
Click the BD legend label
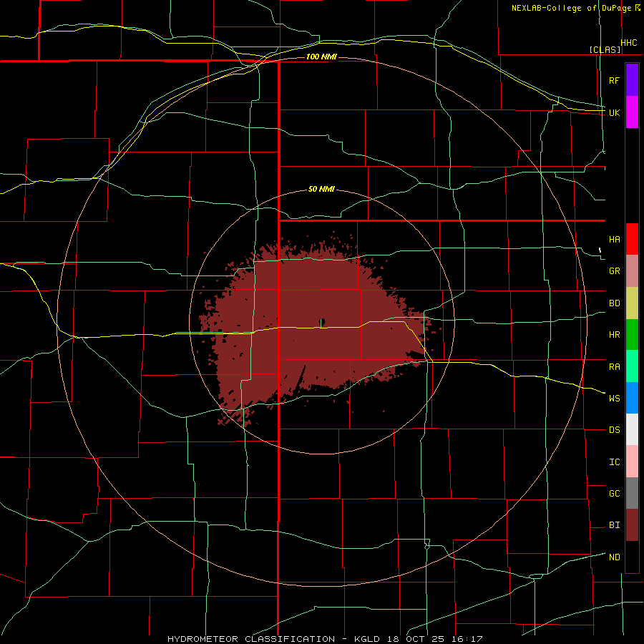(x=614, y=303)
